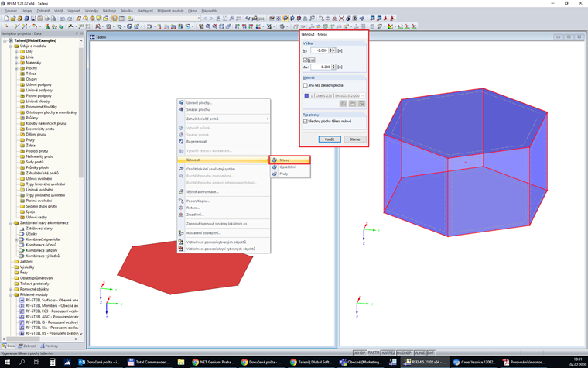Image resolution: width=588 pixels, height=368 pixels.
Task: Click the height h input field
Action: point(320,50)
